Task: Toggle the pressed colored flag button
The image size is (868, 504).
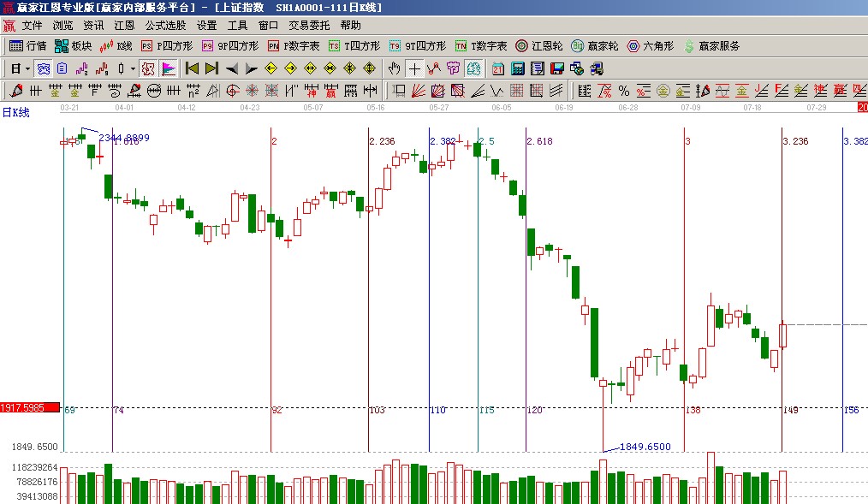Action: [x=169, y=68]
